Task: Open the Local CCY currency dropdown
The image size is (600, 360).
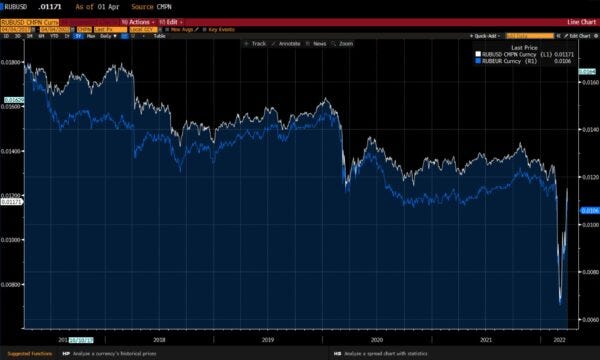Action: [143, 29]
